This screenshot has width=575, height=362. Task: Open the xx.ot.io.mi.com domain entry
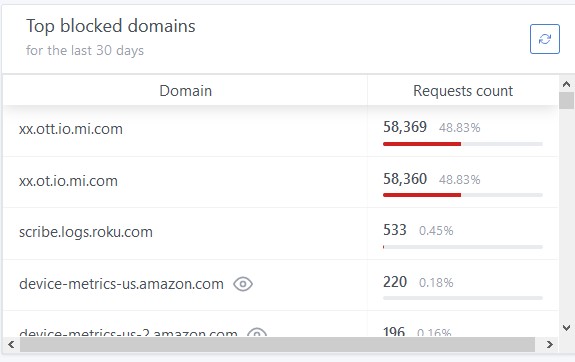coord(68,181)
